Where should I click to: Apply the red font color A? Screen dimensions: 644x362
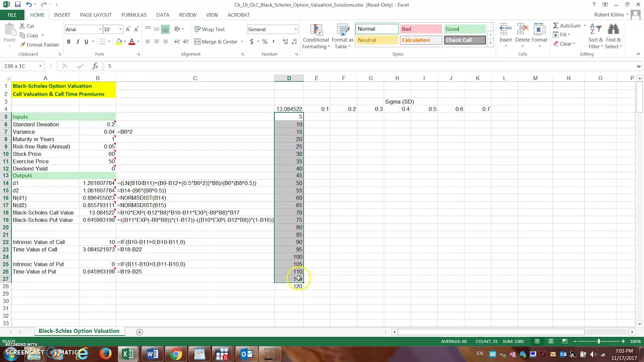pos(132,42)
